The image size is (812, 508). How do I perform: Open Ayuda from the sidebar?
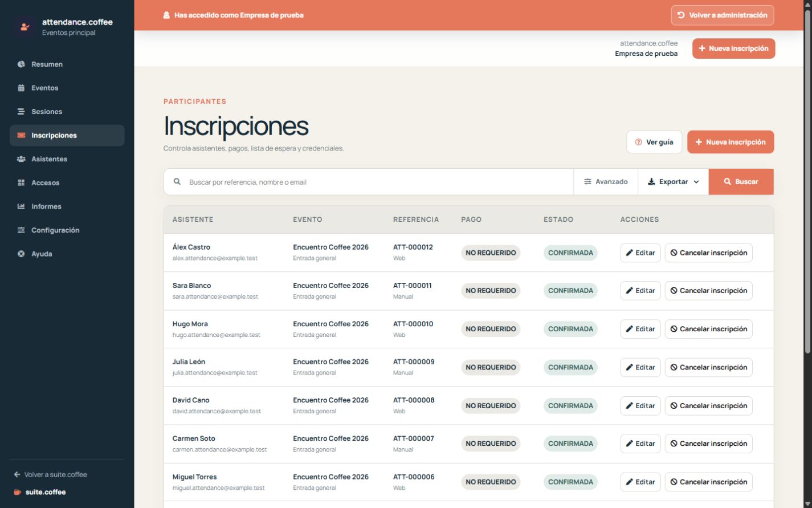67,254
